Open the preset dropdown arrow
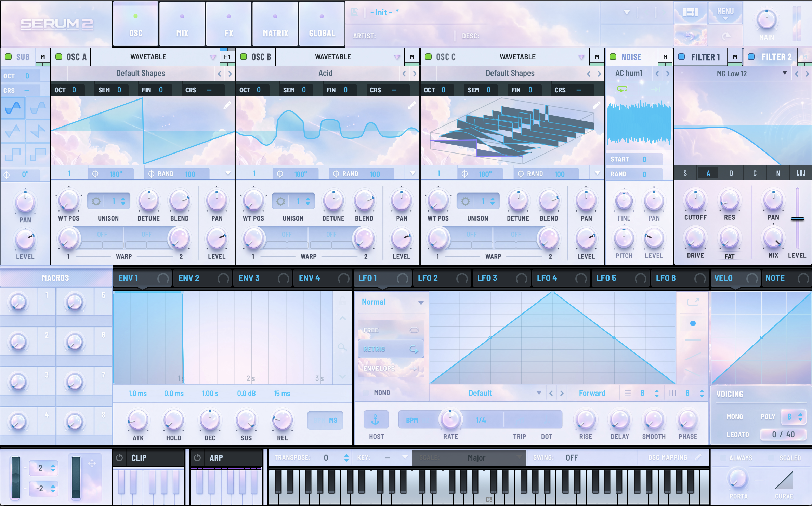This screenshot has width=812, height=506. 627,12
